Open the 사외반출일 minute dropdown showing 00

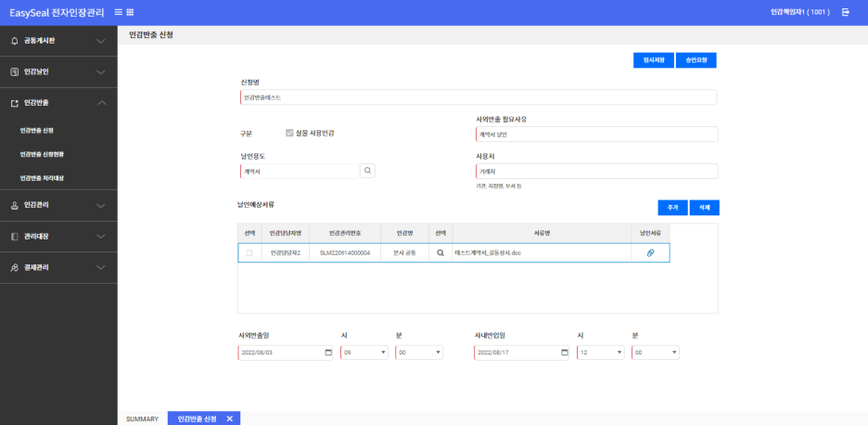pos(419,353)
